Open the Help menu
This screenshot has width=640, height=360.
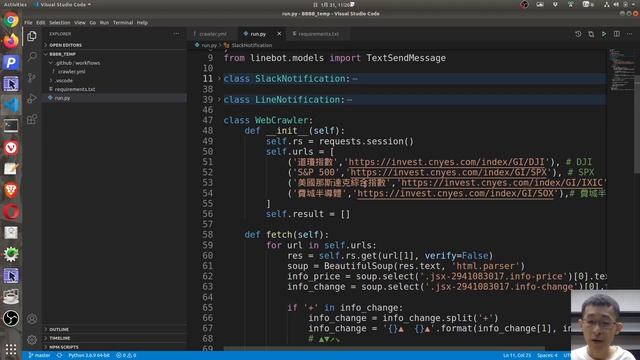click(x=142, y=23)
